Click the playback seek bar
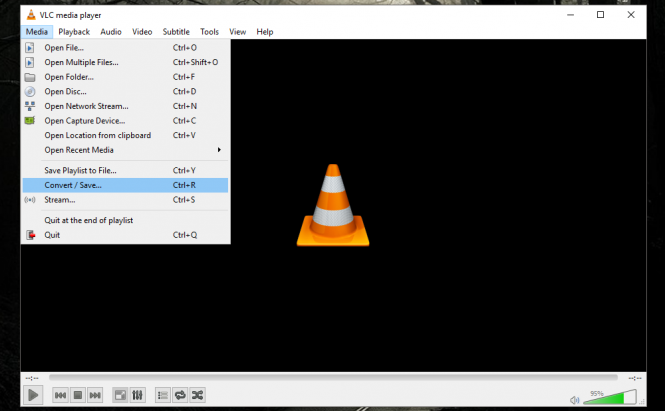The image size is (665, 411). click(330, 377)
